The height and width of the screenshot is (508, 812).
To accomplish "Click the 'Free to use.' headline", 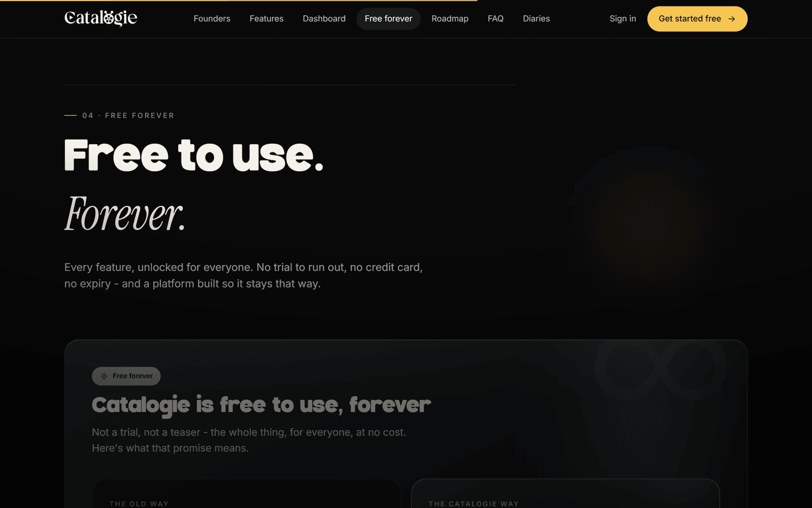I will [194, 155].
